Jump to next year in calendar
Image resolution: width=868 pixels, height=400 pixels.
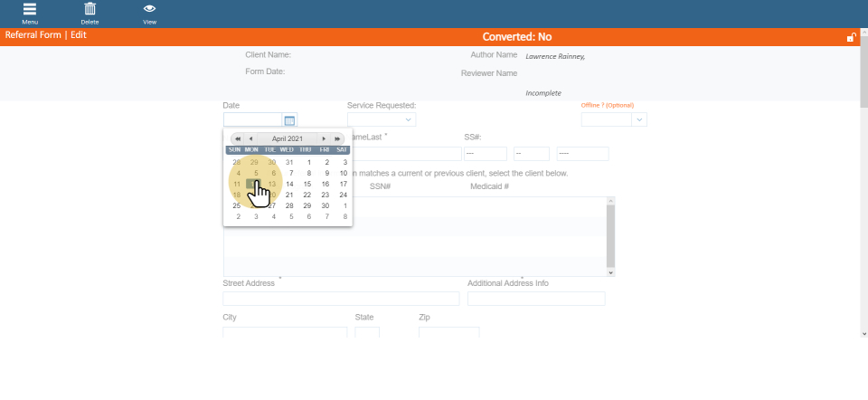coord(337,138)
